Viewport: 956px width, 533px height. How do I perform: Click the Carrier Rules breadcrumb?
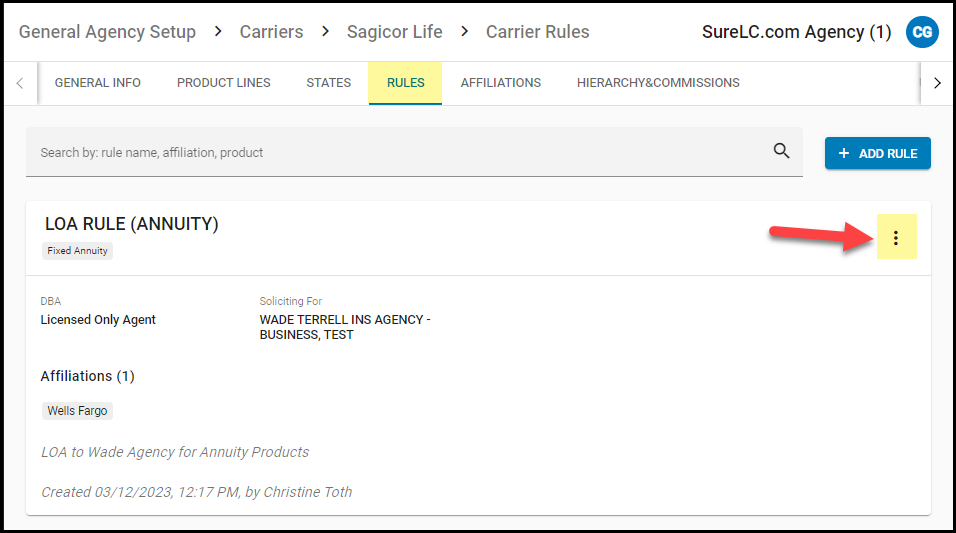pos(538,32)
